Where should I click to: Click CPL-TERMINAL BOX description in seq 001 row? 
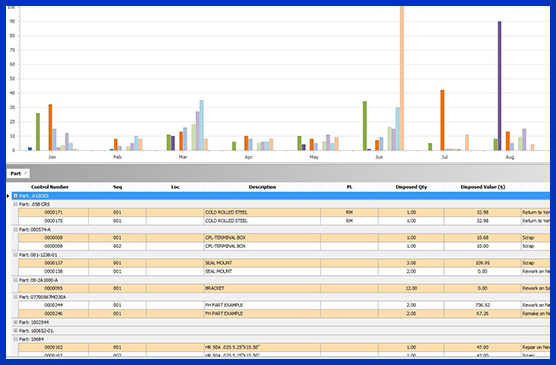262,238
